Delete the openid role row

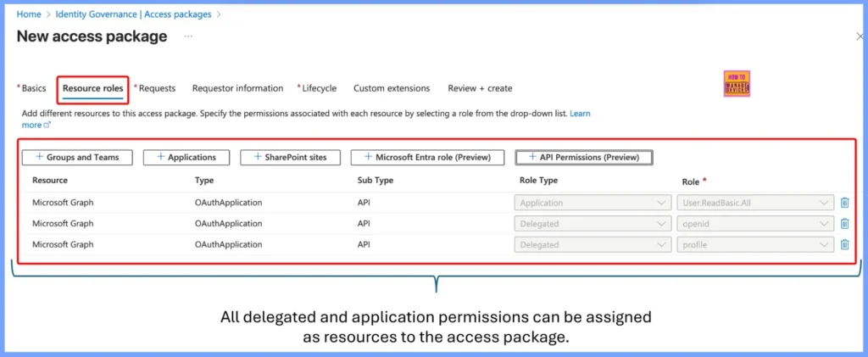pyautogui.click(x=844, y=224)
